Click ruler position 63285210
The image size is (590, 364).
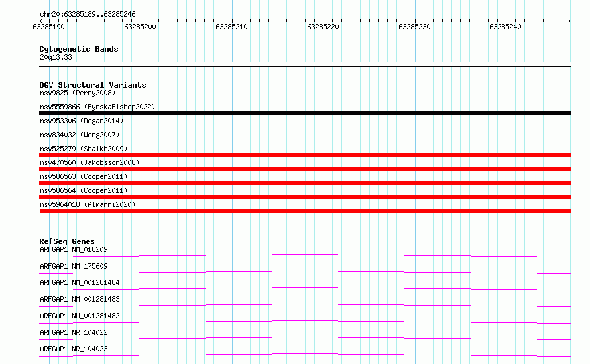pos(231,27)
